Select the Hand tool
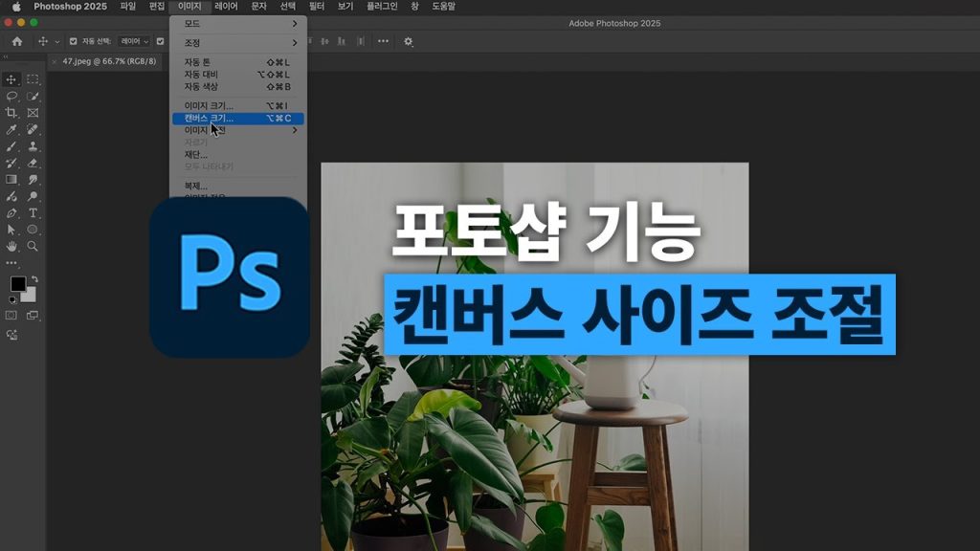 point(11,246)
